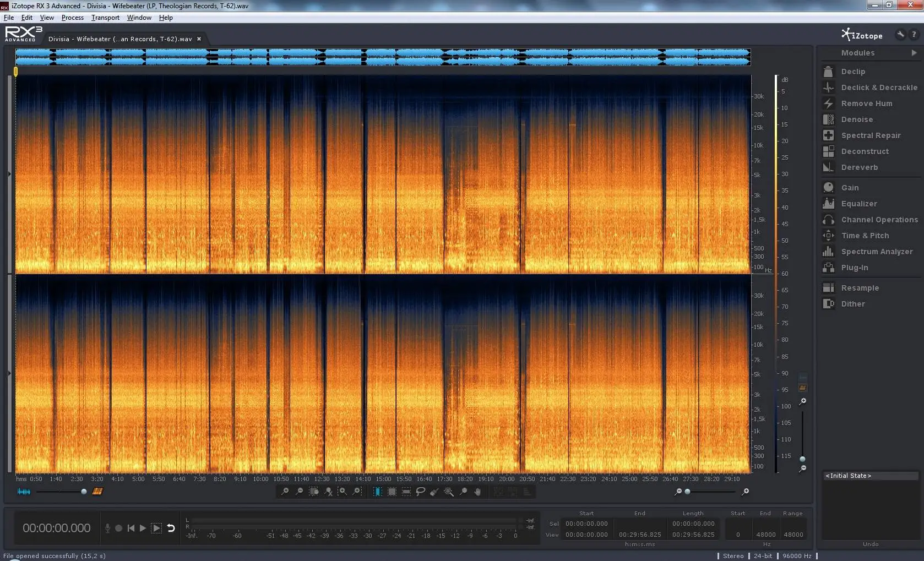Select the grab hand tool
The width and height of the screenshot is (924, 561).
point(477,492)
